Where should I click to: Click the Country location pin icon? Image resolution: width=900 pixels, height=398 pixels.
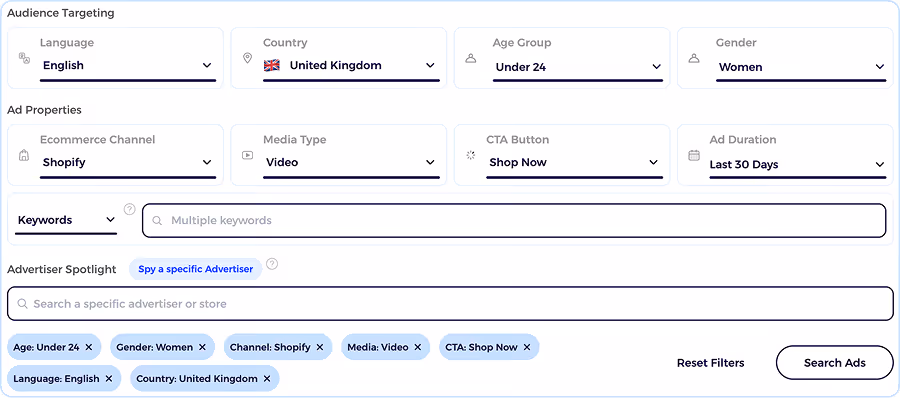click(247, 58)
